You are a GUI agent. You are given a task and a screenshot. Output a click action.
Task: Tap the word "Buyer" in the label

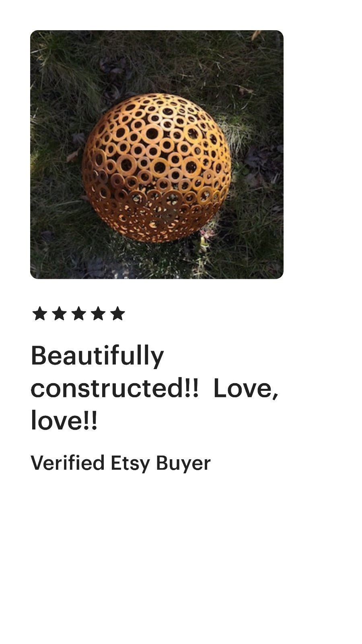(183, 463)
